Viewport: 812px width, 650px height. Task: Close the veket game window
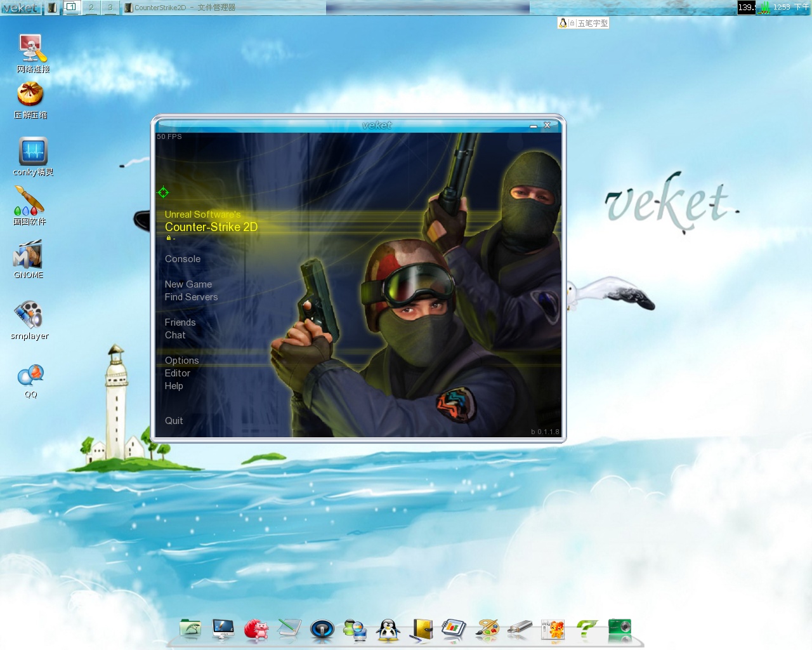pyautogui.click(x=547, y=126)
